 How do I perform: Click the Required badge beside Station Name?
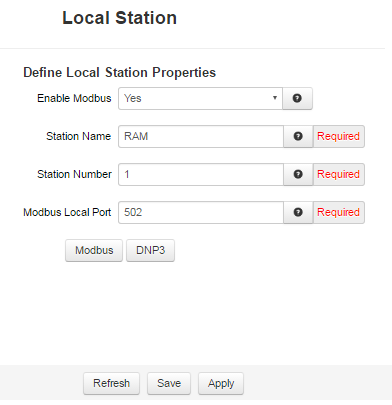[x=339, y=136]
